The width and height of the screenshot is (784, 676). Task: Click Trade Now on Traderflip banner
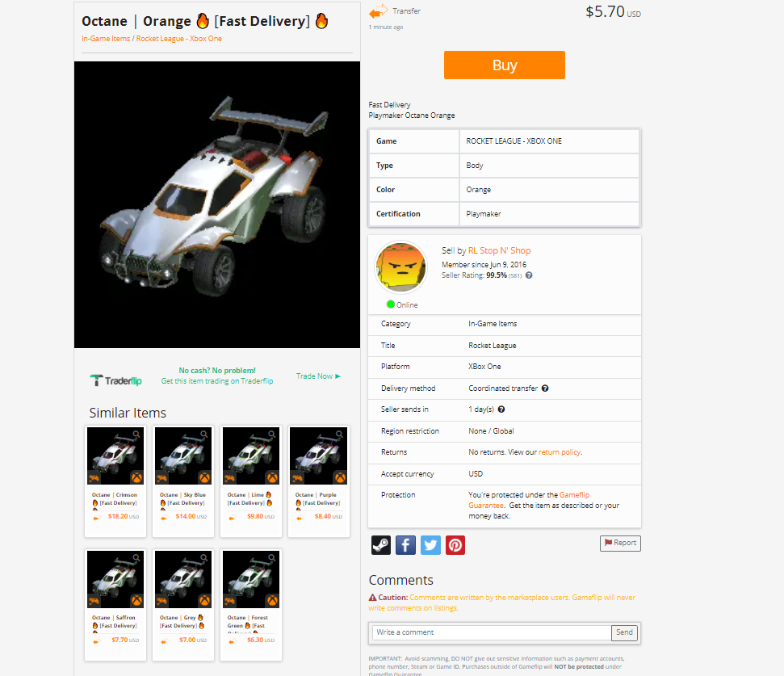(x=318, y=376)
